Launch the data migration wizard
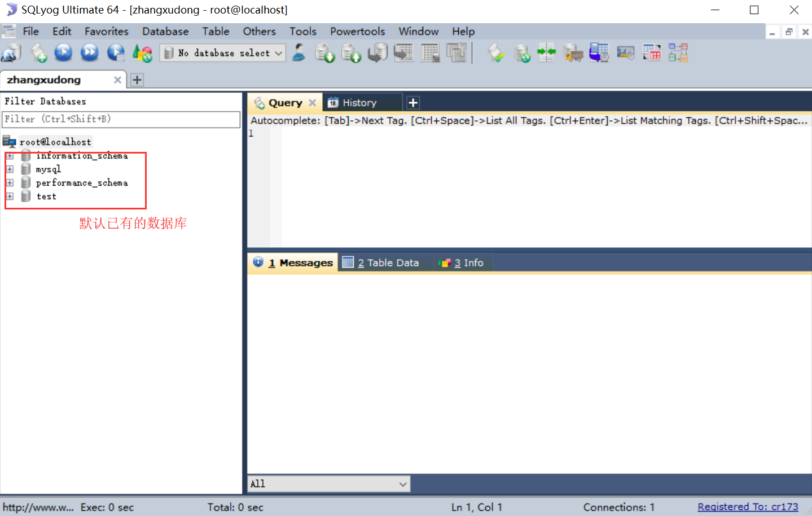Image resolution: width=812 pixels, height=516 pixels. point(573,53)
